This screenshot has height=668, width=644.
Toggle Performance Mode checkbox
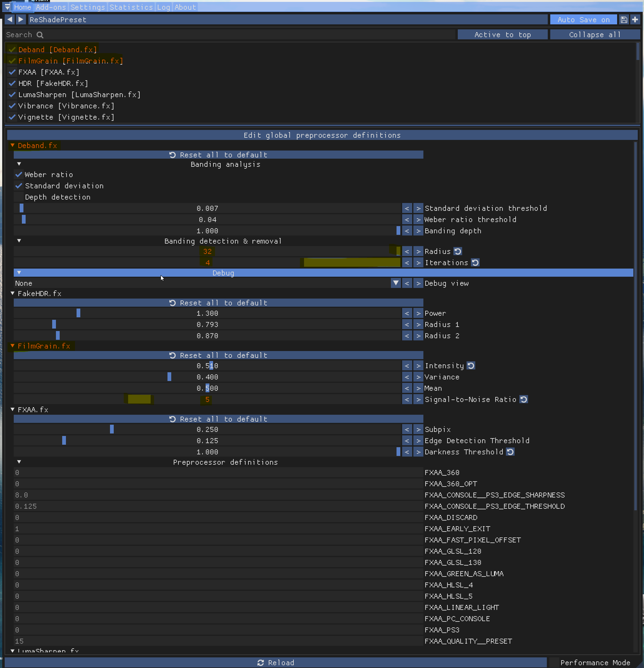pyautogui.click(x=554, y=663)
